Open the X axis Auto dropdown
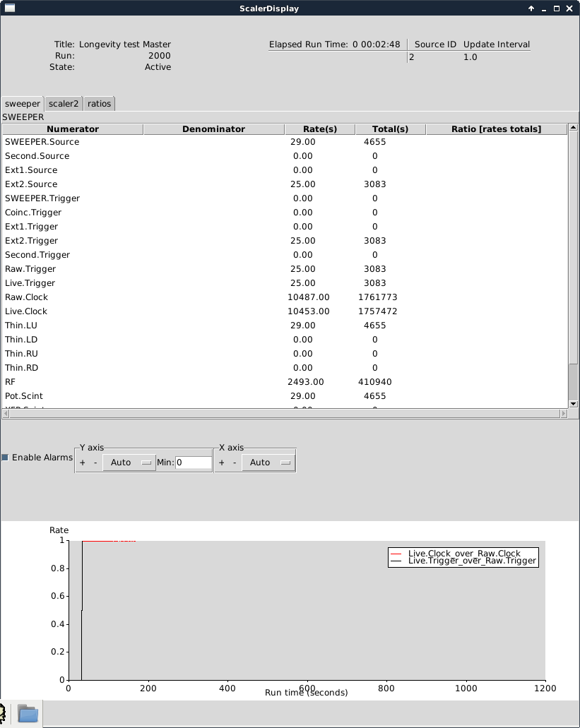This screenshot has height=728, width=580. 268,463
